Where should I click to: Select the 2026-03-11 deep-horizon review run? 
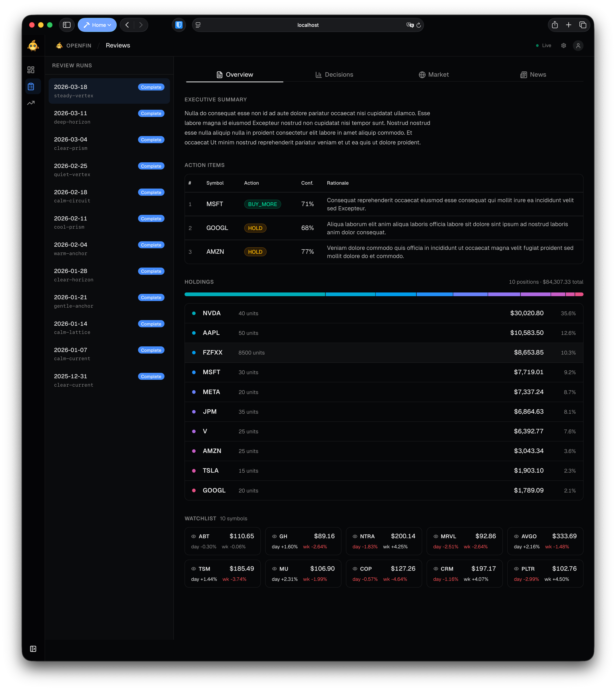click(109, 117)
